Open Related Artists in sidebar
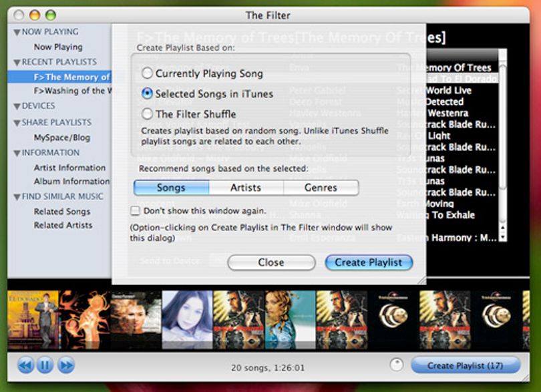 [x=63, y=225]
